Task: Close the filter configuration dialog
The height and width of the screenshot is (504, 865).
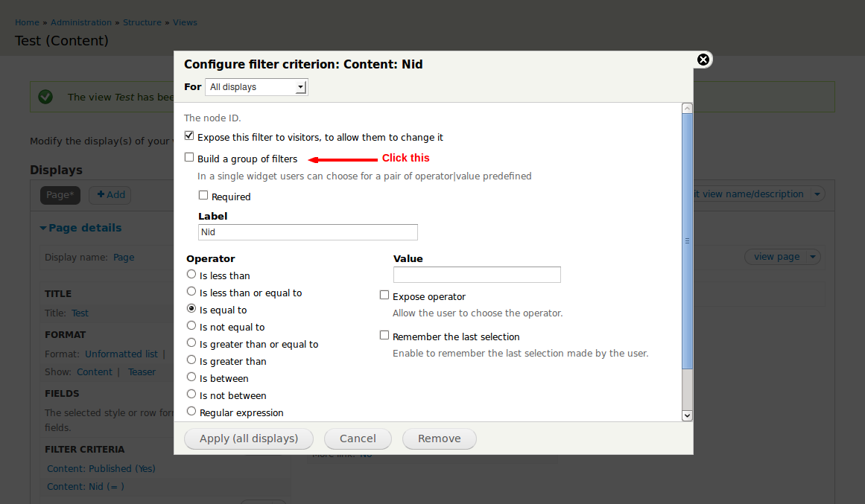Action: [x=702, y=60]
